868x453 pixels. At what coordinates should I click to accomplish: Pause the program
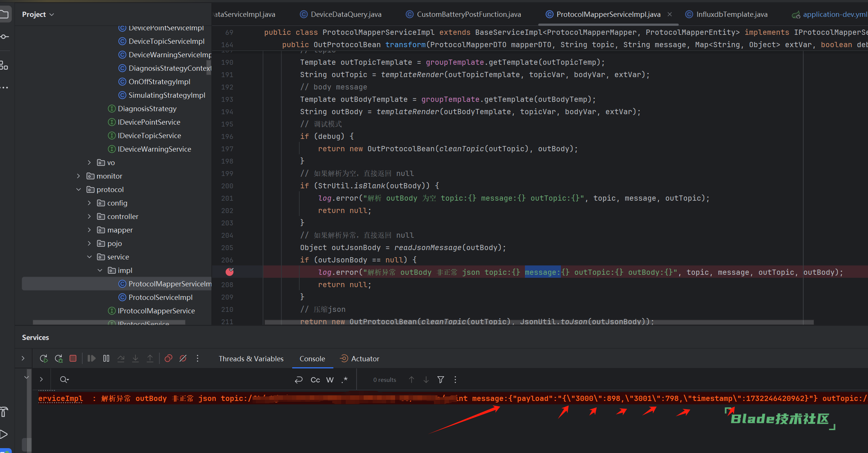pos(106,358)
